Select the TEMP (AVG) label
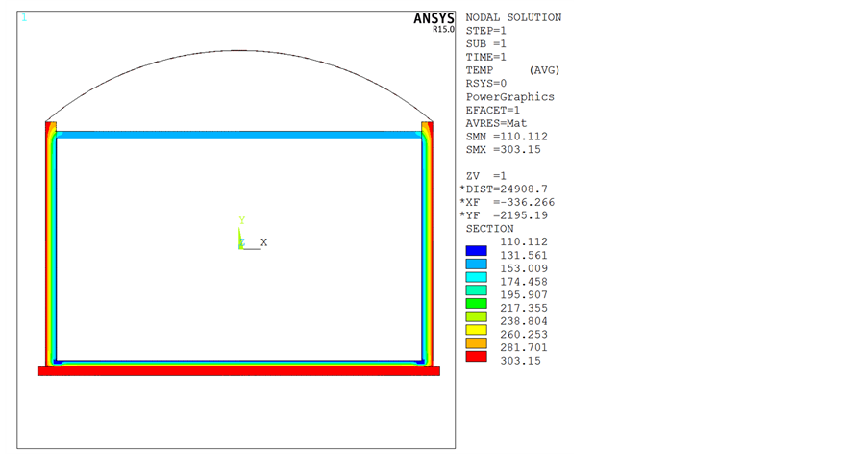868x454 pixels. (512, 70)
